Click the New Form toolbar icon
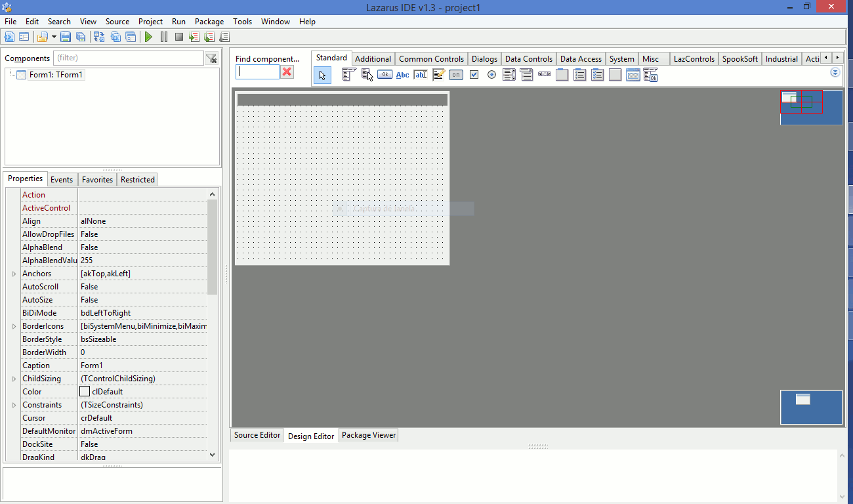 point(24,37)
